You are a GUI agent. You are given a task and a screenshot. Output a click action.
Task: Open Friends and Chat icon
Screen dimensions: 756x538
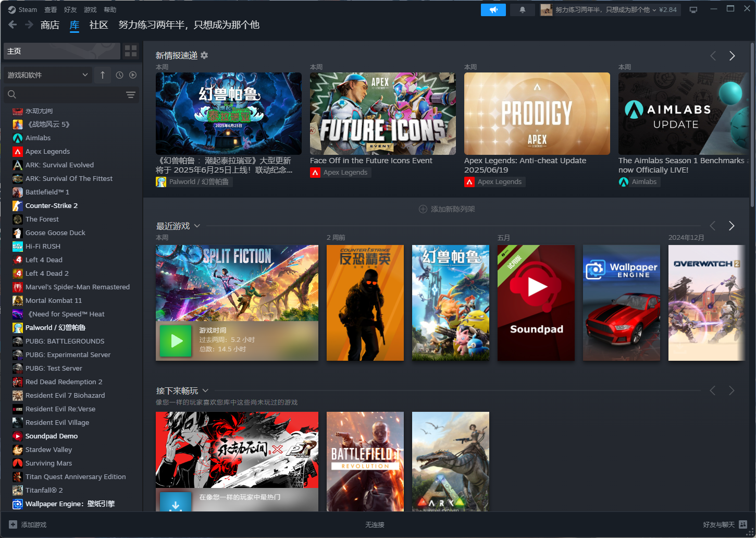[x=743, y=524]
